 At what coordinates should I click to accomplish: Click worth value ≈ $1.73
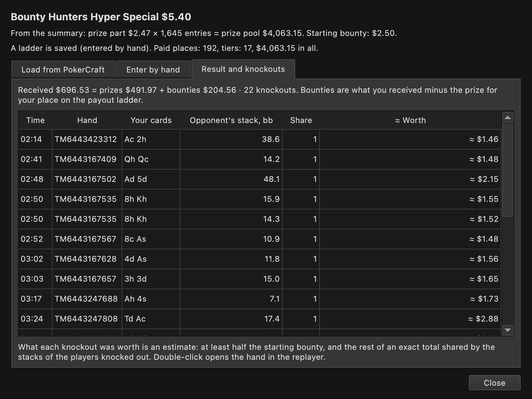[410, 299]
